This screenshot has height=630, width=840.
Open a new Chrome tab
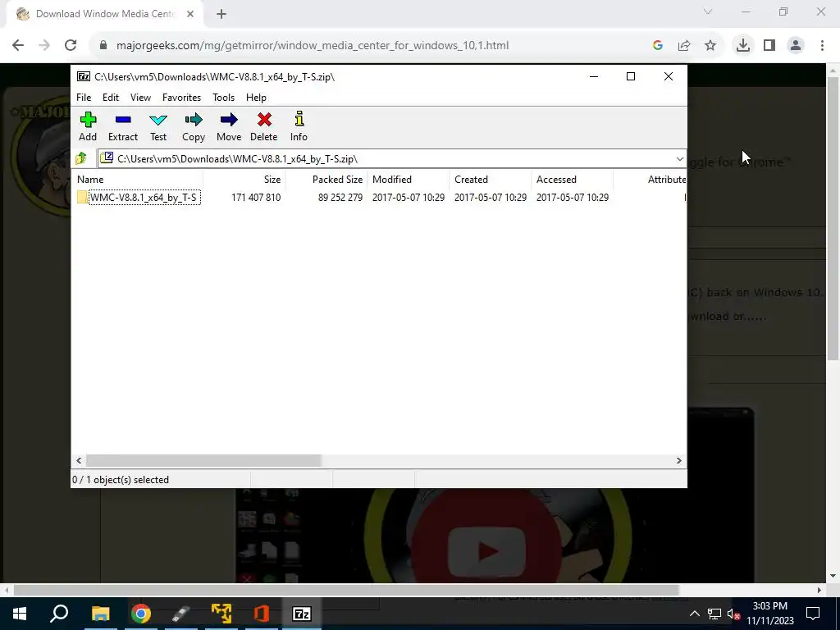point(221,14)
